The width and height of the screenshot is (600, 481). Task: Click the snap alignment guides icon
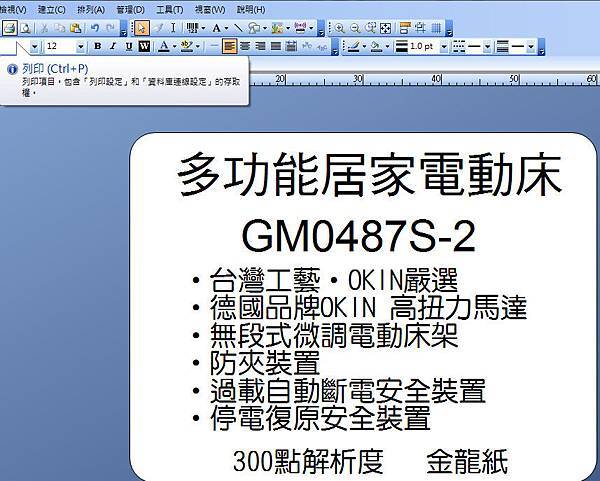point(420,28)
